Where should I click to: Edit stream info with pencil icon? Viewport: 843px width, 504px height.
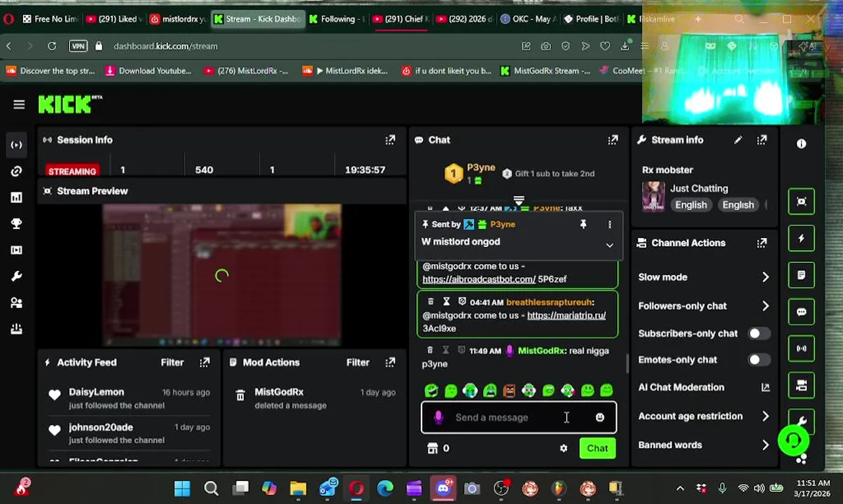point(738,140)
